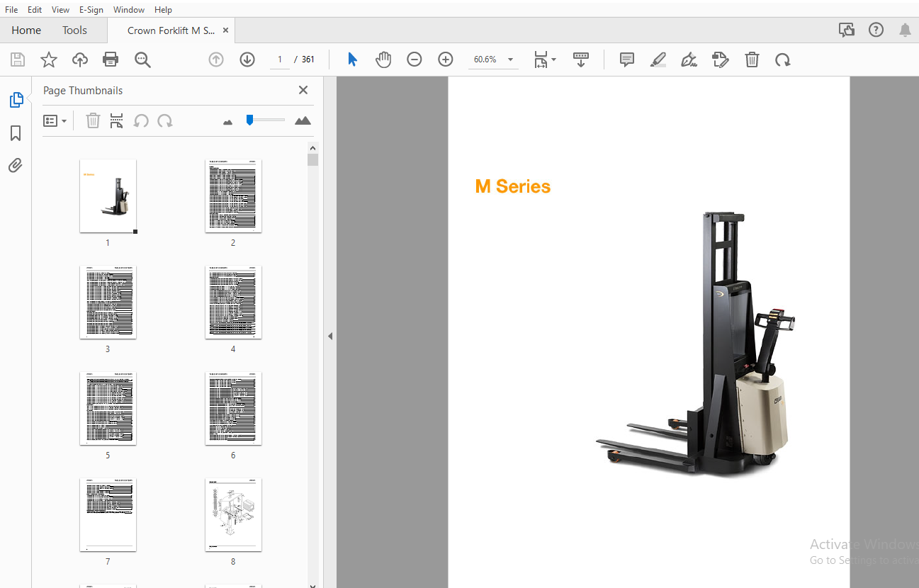Open the Window menu
Viewport: 919px width, 588px height.
129,10
